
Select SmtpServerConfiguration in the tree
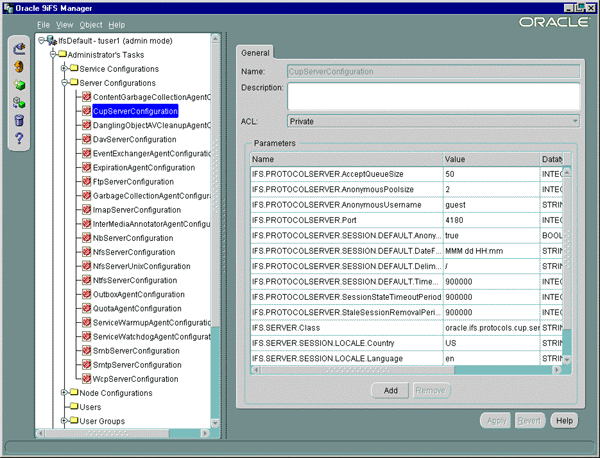(x=137, y=365)
